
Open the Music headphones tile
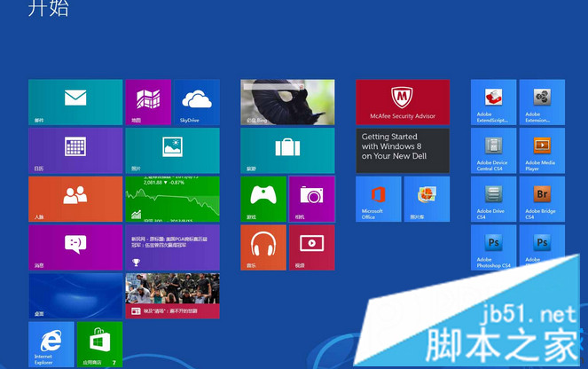tap(263, 247)
